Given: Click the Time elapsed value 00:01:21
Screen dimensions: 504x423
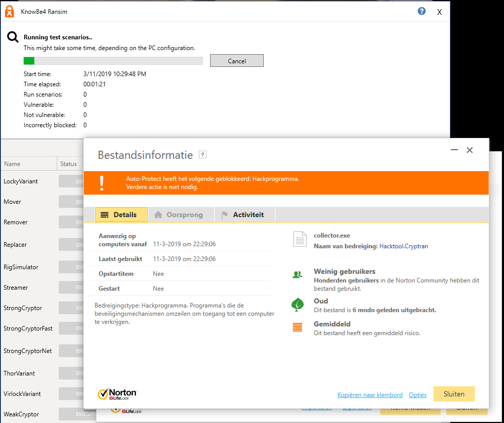Looking at the screenshot, I should pyautogui.click(x=95, y=84).
